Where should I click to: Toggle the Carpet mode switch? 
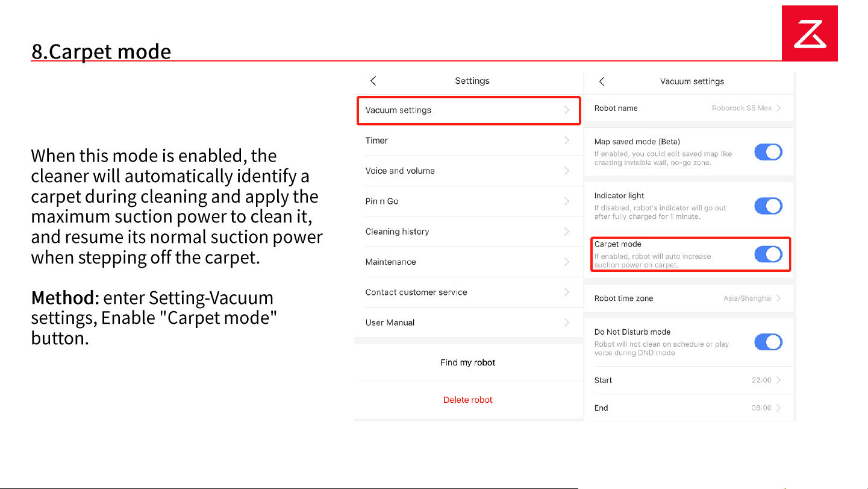click(x=769, y=254)
